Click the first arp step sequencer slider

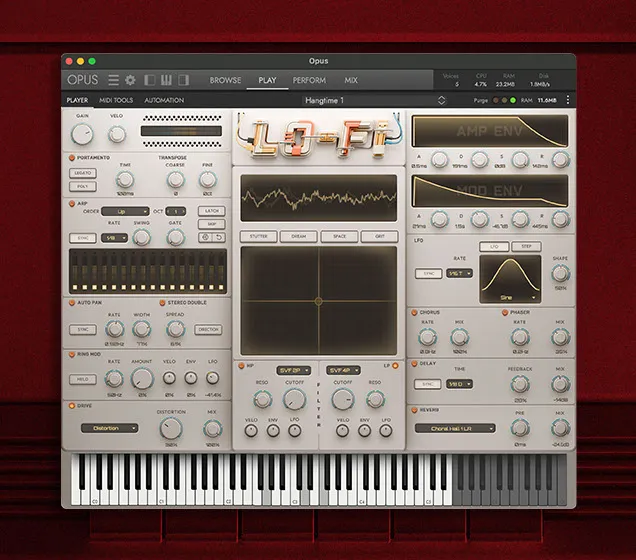click(75, 272)
